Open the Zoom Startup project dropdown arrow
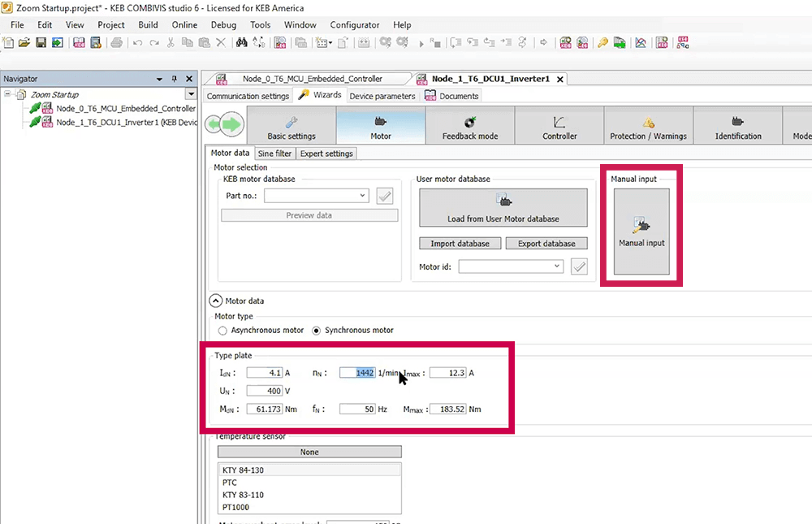 pyautogui.click(x=191, y=94)
